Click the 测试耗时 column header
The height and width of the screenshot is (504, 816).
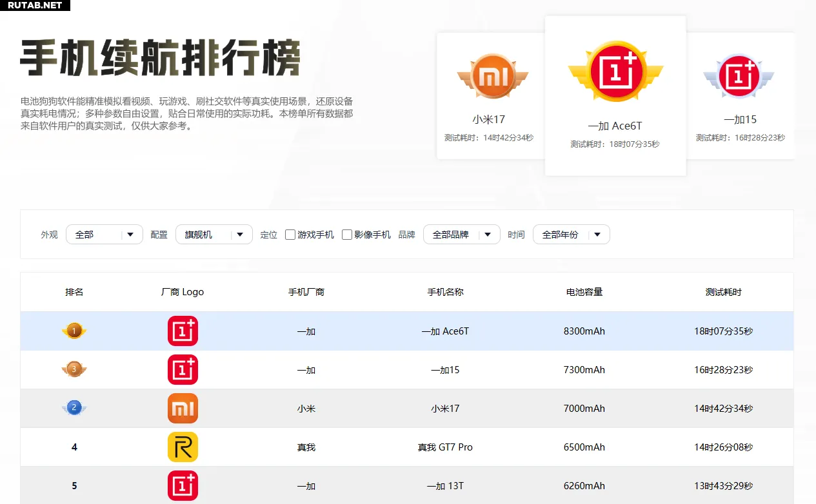[x=723, y=292]
